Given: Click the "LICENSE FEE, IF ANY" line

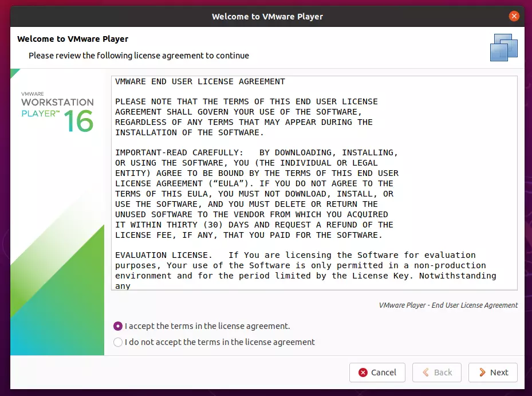Looking at the screenshot, I should point(249,235).
